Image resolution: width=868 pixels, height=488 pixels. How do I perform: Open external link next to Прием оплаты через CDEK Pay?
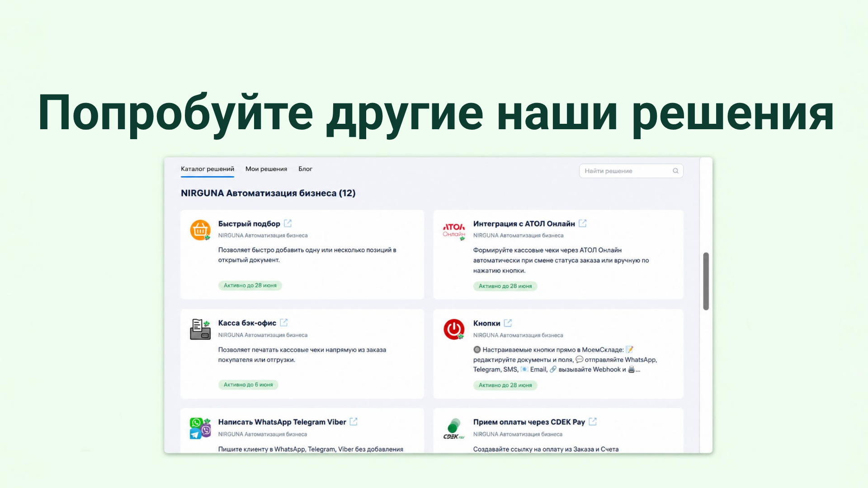coord(593,422)
